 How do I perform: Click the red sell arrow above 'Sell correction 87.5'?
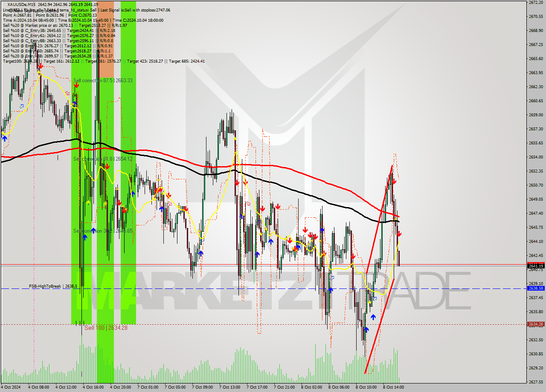tap(76, 85)
